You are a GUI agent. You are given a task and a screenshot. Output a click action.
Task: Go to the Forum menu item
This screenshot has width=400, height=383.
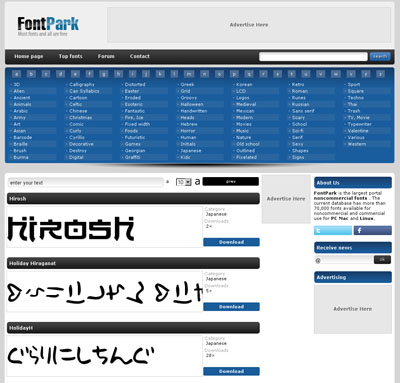tap(106, 56)
